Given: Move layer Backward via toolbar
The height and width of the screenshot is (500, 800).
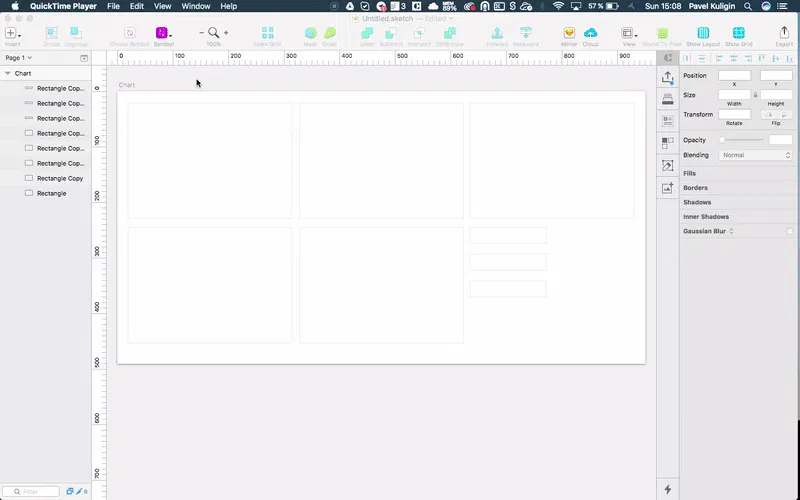Looking at the screenshot, I should tap(526, 33).
